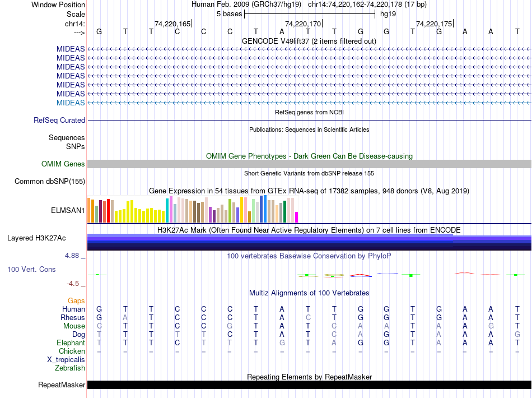The height and width of the screenshot is (398, 532).
Task: Open the GENCODE V49lift37 track title
Action: 309,41
